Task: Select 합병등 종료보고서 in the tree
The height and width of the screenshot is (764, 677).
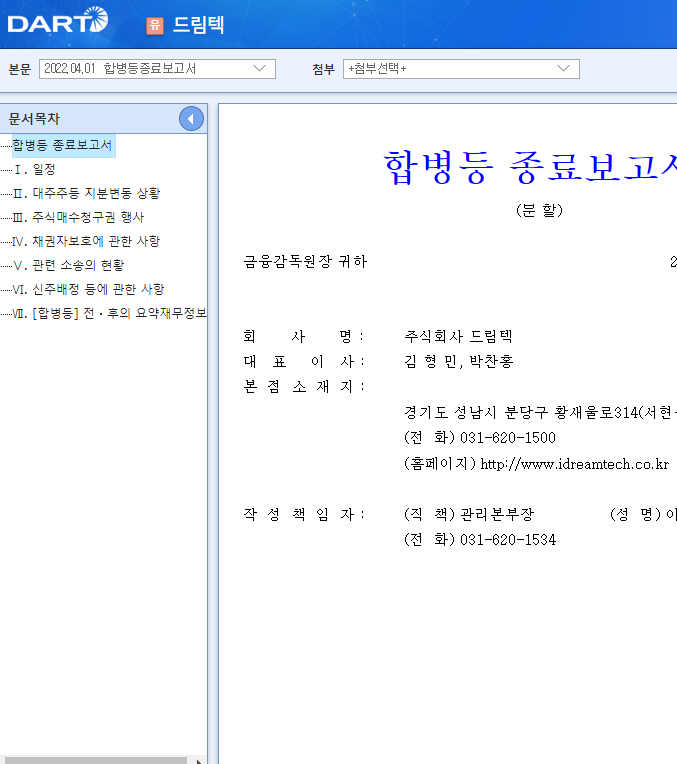Action: tap(62, 145)
